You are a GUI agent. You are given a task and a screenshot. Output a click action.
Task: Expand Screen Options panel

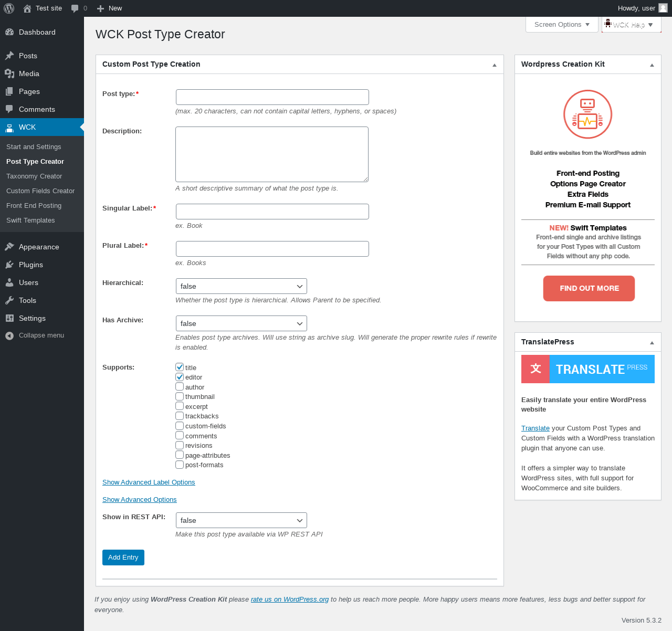pyautogui.click(x=562, y=25)
